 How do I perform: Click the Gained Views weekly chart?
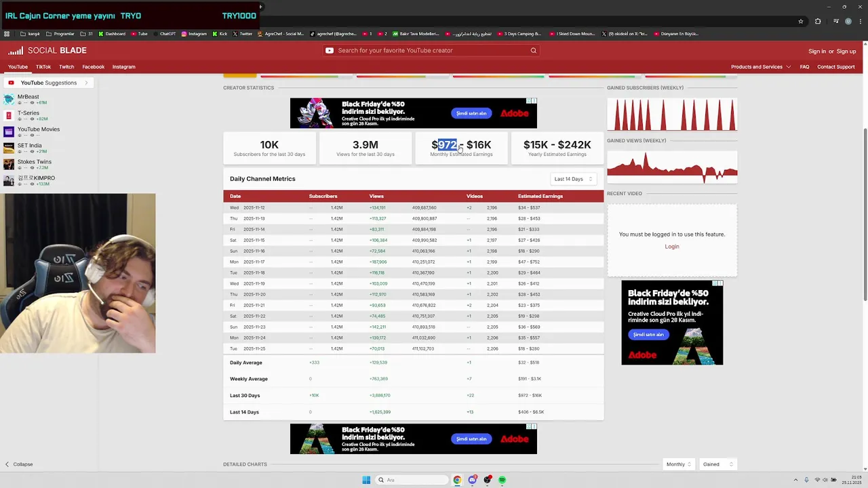coord(672,167)
